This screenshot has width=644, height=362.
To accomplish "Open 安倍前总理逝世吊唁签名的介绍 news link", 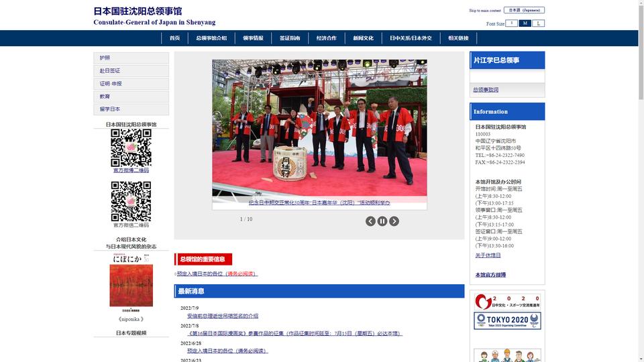I will (x=223, y=316).
